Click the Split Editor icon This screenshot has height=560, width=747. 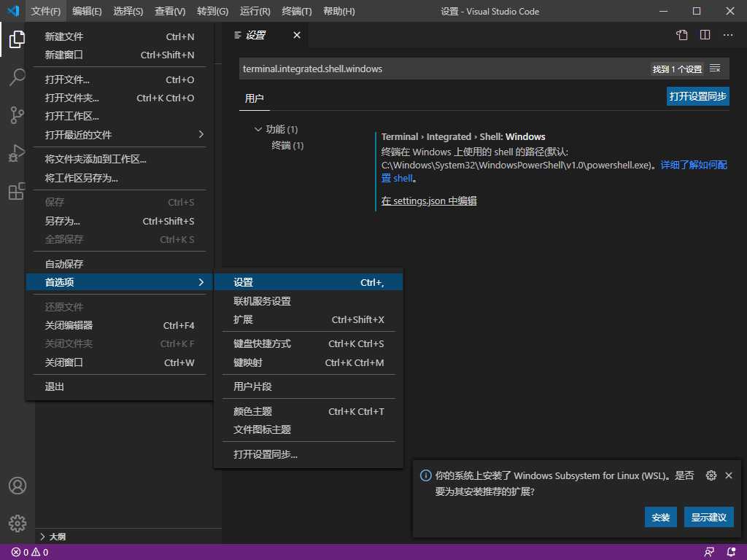tap(705, 35)
